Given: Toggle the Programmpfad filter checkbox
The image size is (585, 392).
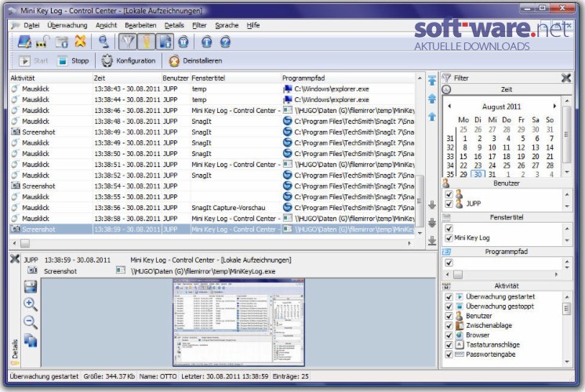Looking at the screenshot, I should click(449, 263).
